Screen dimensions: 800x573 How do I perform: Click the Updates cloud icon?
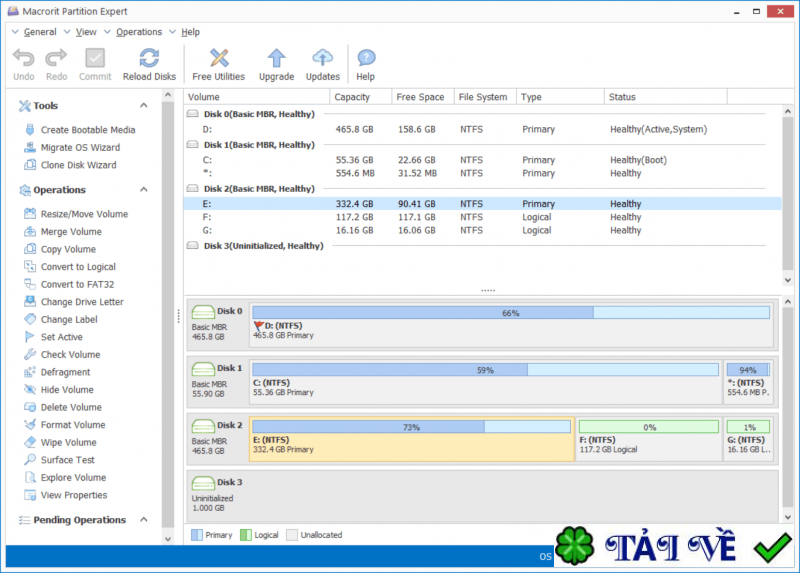coord(322,59)
